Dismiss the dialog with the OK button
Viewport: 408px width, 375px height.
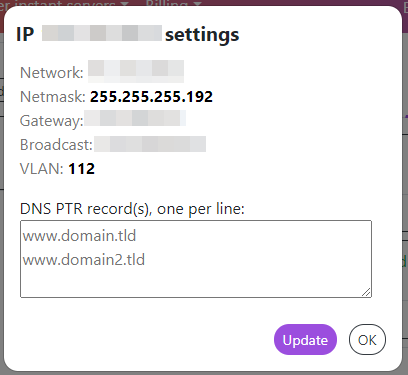coord(367,340)
